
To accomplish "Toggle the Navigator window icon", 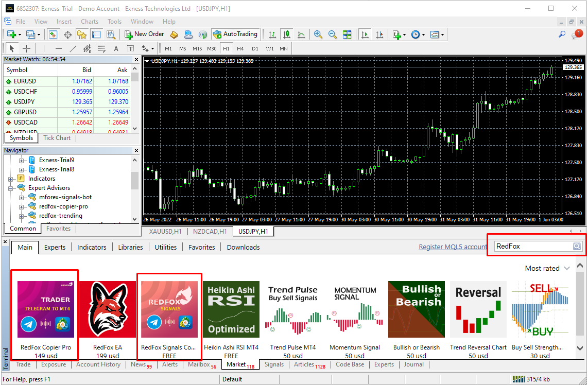I will pyautogui.click(x=82, y=34).
